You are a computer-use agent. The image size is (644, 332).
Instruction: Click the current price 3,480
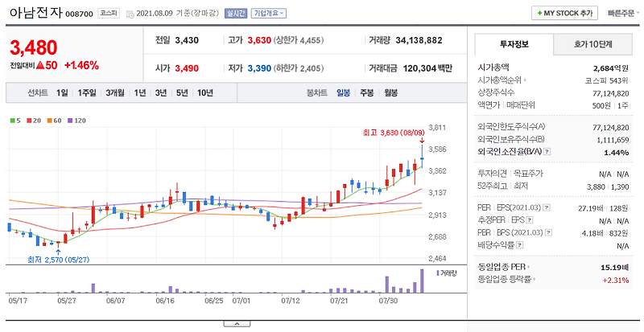(33, 47)
